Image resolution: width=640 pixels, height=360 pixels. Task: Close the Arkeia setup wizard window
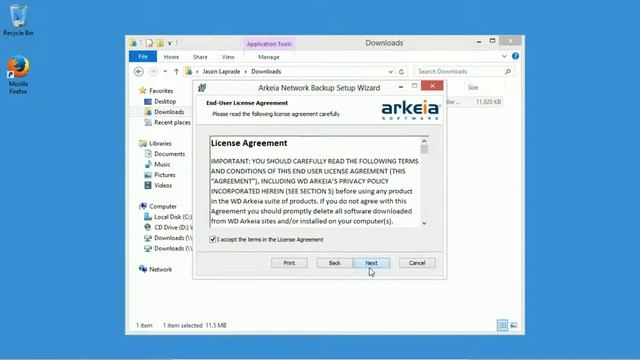pyautogui.click(x=432, y=86)
